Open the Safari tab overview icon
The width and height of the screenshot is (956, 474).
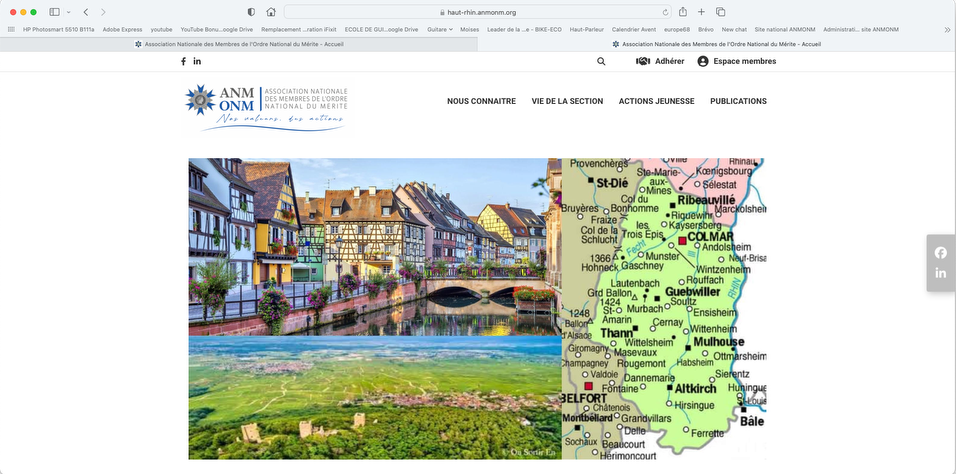(720, 12)
